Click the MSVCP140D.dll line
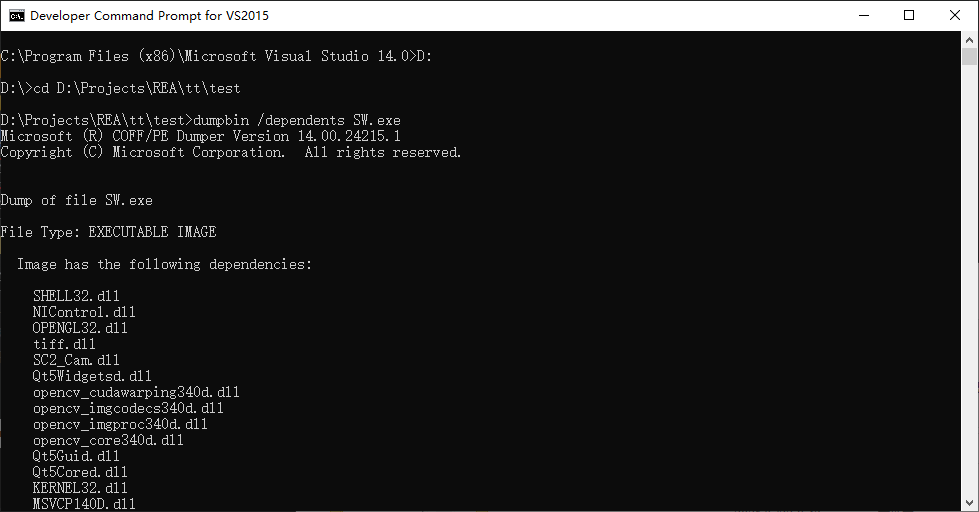Screen dimensions: 979x512 (x=84, y=503)
